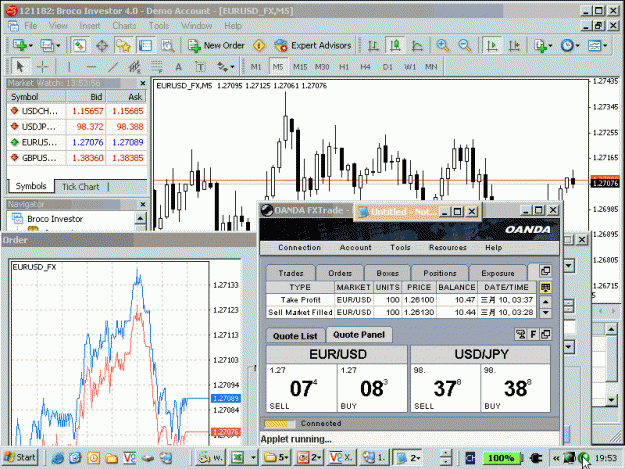Image resolution: width=625 pixels, height=469 pixels.
Task: Switch to M1 timeframe
Action: tap(256, 67)
